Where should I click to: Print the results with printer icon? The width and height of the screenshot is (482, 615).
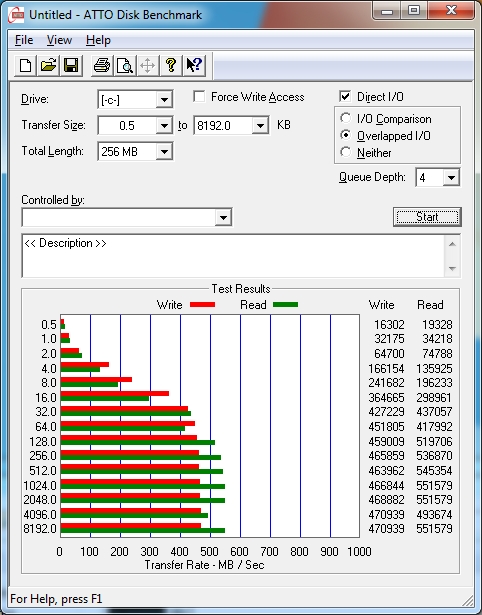tap(102, 65)
